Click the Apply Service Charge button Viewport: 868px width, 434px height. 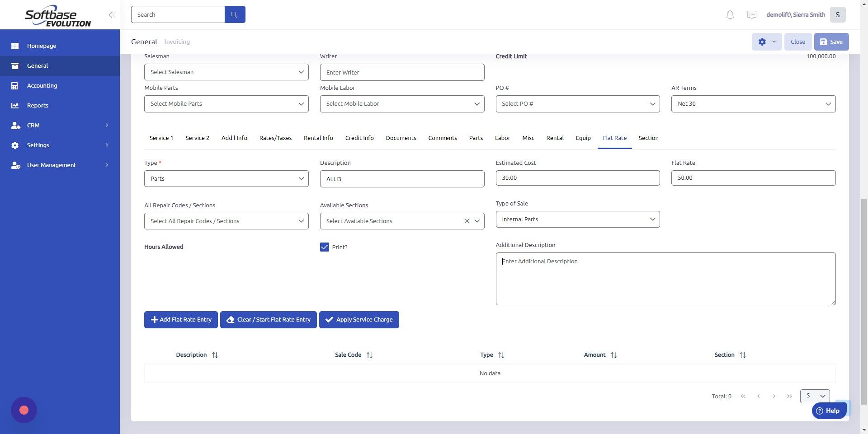[359, 319]
